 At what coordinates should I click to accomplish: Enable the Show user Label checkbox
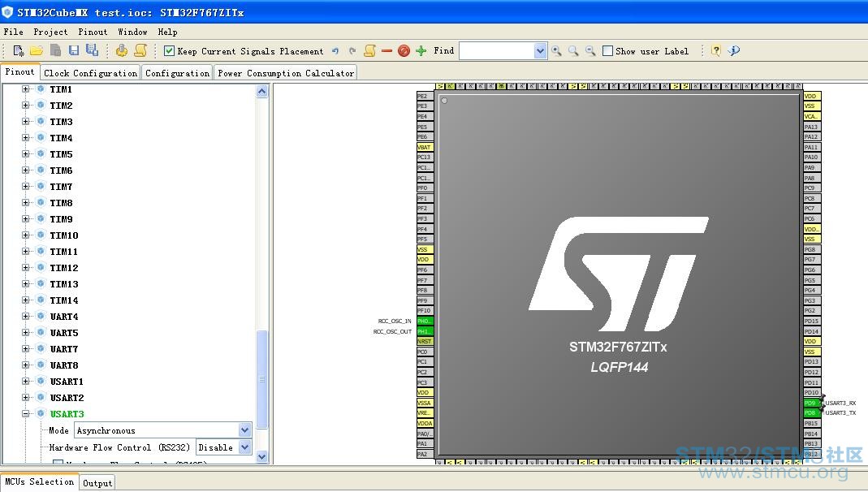coord(608,51)
